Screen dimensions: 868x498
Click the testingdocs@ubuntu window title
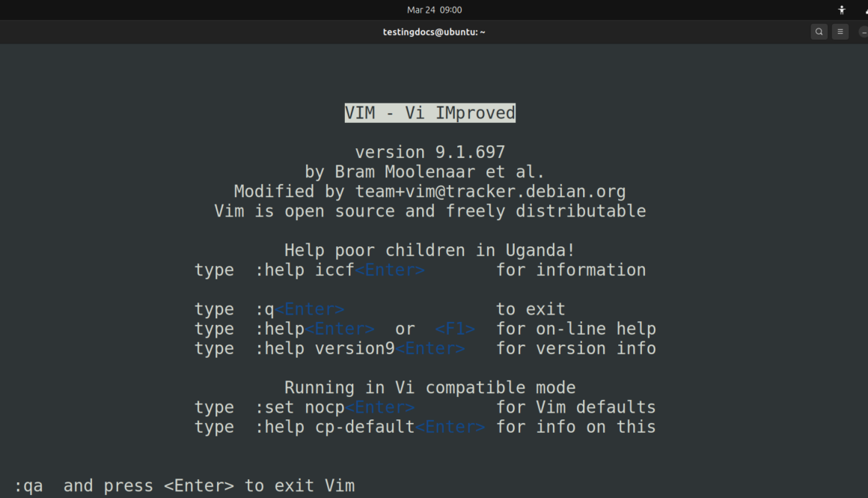pos(434,32)
